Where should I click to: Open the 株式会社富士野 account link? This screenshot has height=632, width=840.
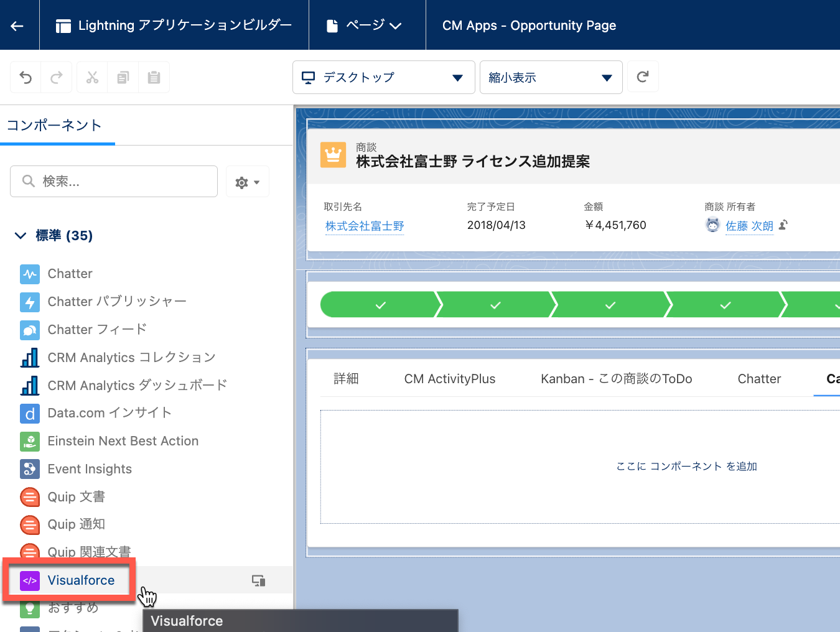pos(365,226)
